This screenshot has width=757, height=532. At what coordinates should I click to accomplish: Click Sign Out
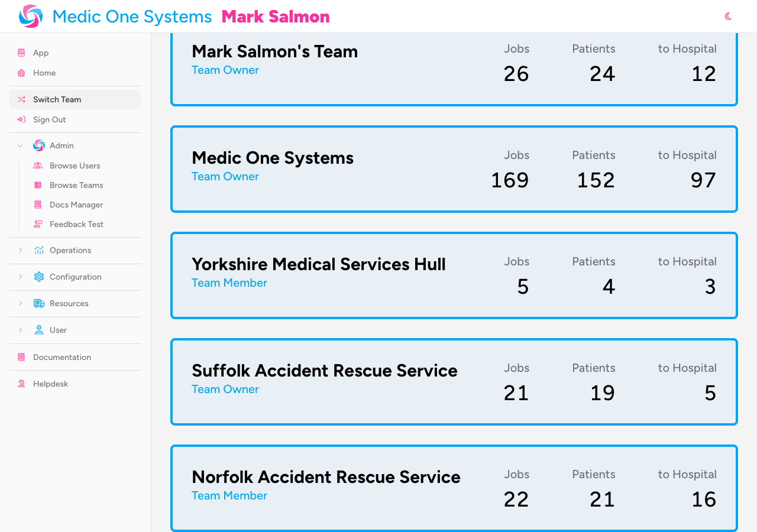49,119
